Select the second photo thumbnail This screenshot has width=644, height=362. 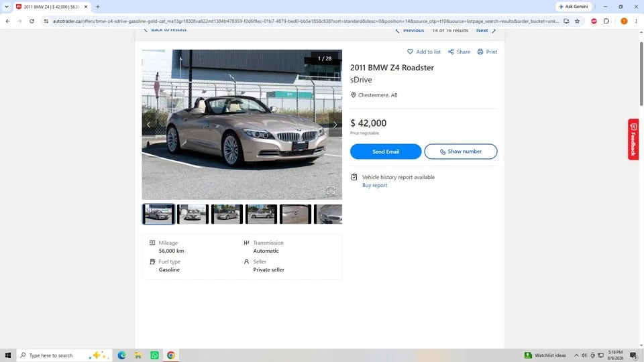(x=193, y=214)
